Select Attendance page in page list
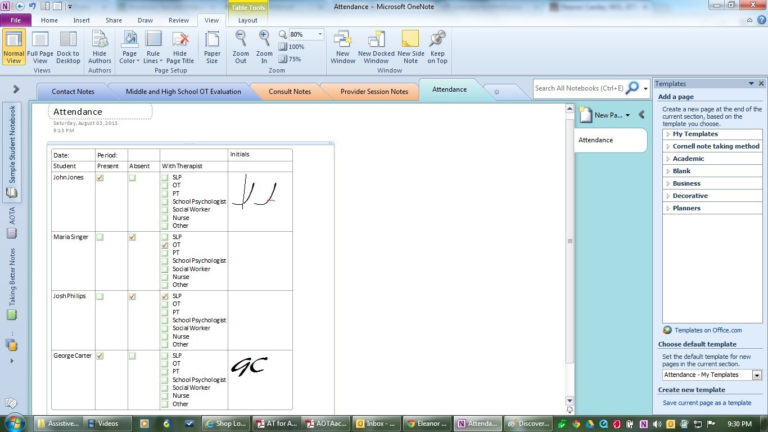This screenshot has height=432, width=768. pos(610,140)
